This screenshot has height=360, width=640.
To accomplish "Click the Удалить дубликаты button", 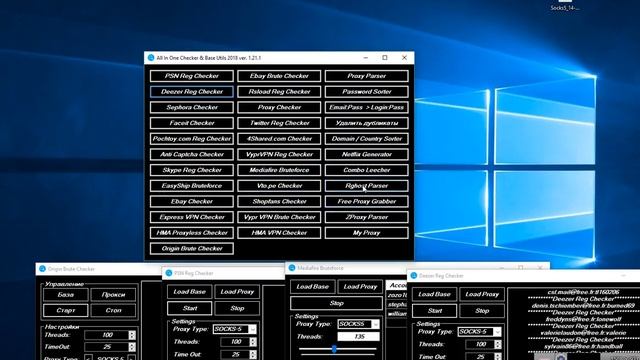I will 367,123.
